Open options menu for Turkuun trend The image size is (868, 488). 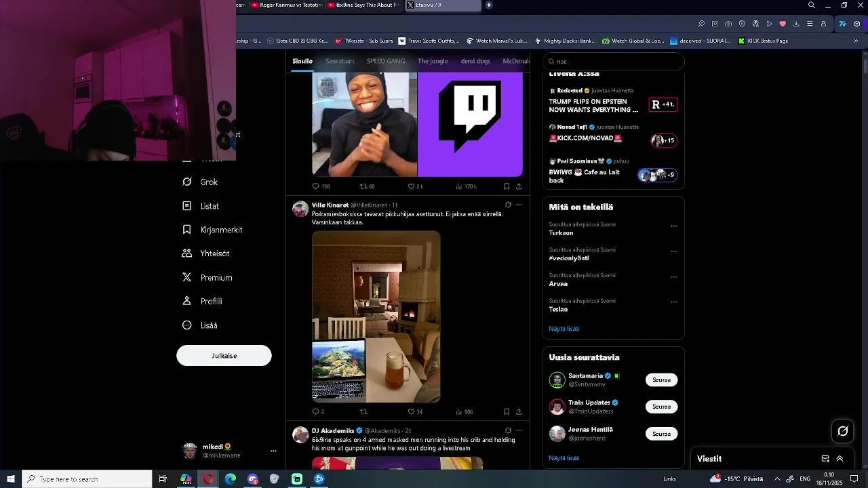coord(673,226)
